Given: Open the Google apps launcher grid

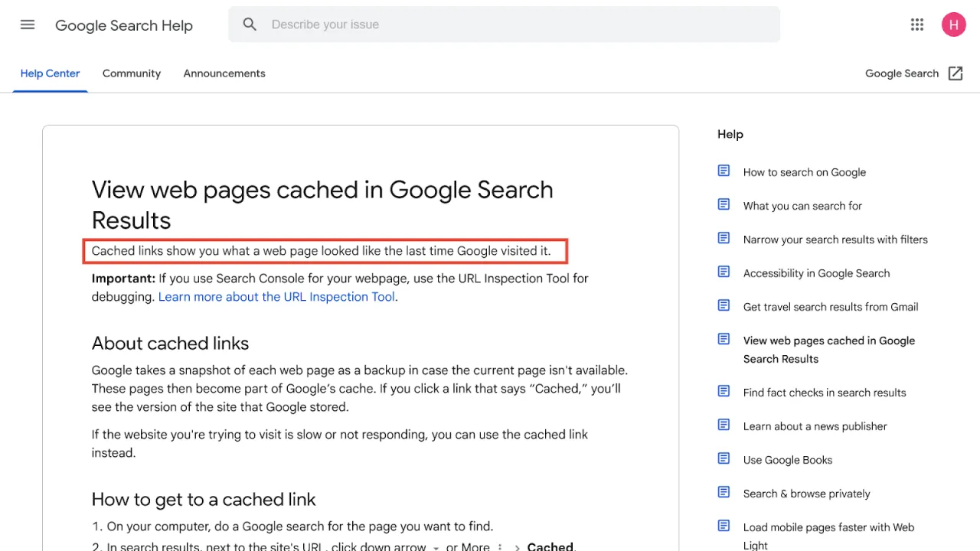Looking at the screenshot, I should pyautogui.click(x=917, y=24).
